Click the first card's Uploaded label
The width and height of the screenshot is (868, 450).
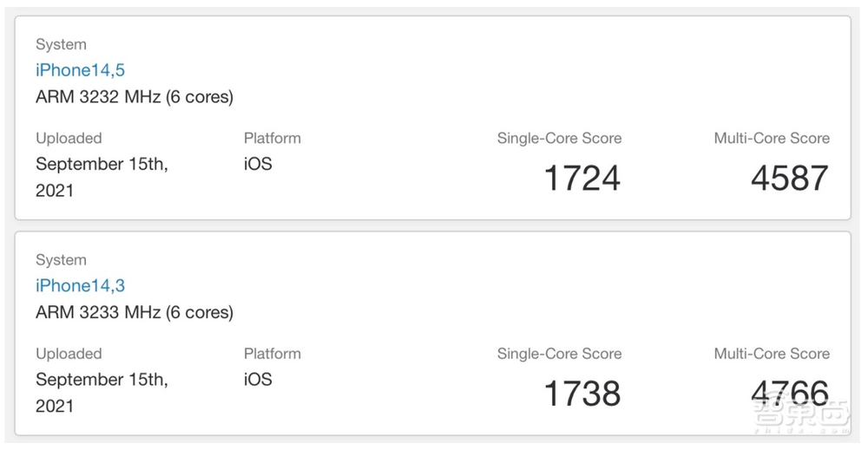(69, 138)
